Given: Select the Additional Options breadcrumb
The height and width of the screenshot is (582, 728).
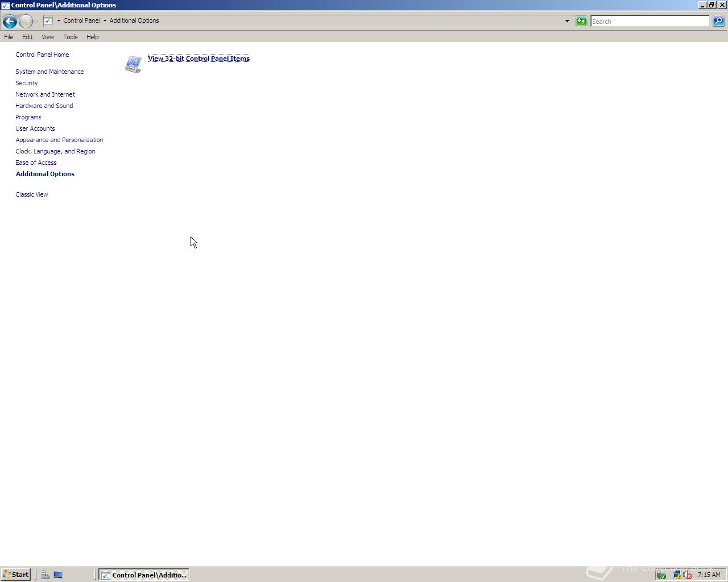Looking at the screenshot, I should 134,20.
